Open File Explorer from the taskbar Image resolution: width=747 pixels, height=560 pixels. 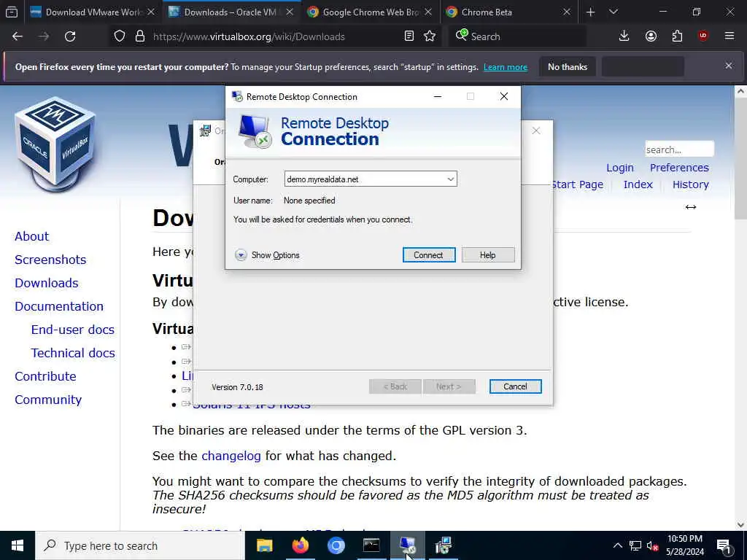coord(264,545)
